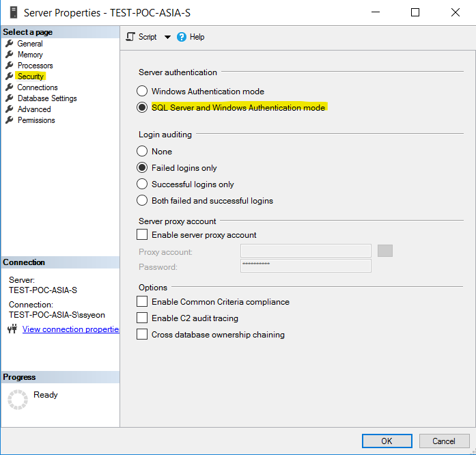Select SQL Server and Windows Authentication mode

tap(142, 107)
